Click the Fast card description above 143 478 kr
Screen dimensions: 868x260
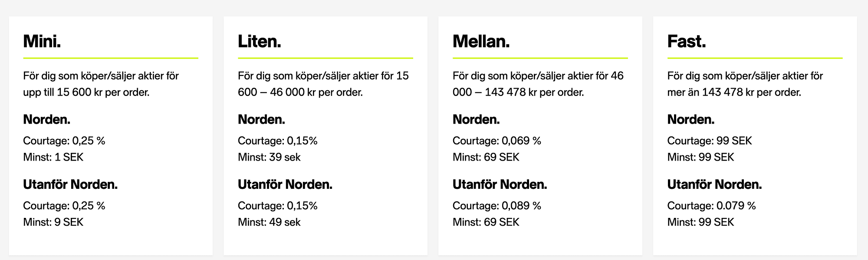coord(745,84)
